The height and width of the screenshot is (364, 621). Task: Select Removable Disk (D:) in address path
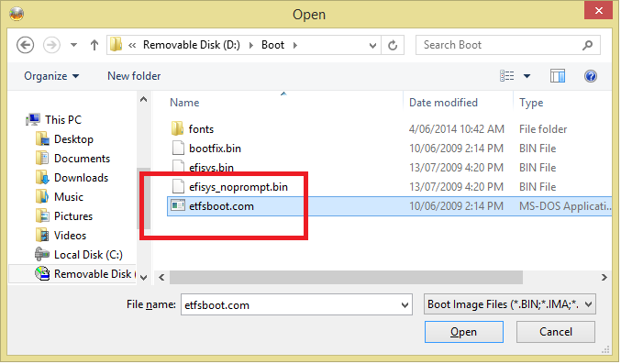[192, 45]
